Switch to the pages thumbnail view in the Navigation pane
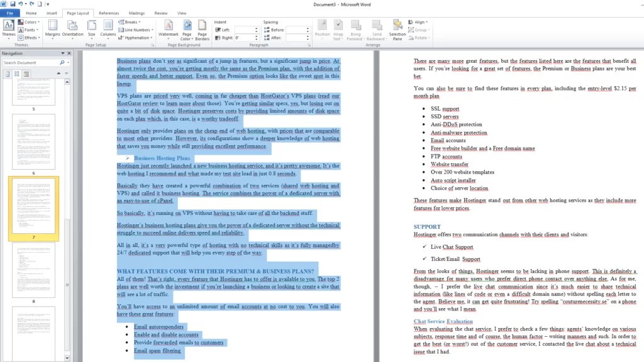Image resolution: width=644 pixels, height=362 pixels. (17, 74)
